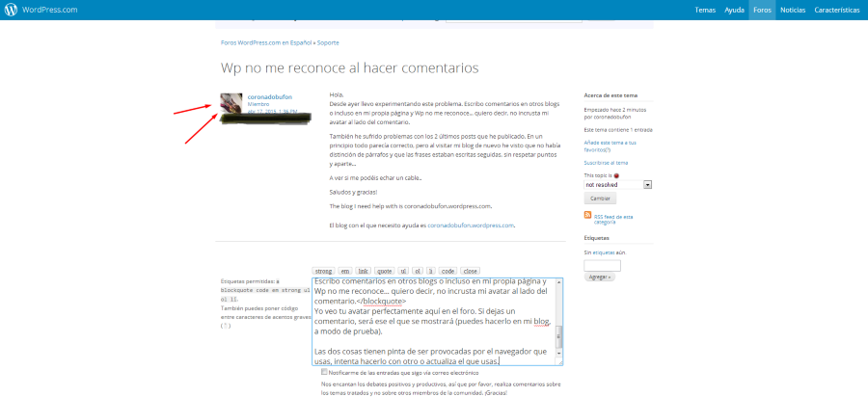Click the red unresolved status icon
868x397 pixels.
point(617,175)
